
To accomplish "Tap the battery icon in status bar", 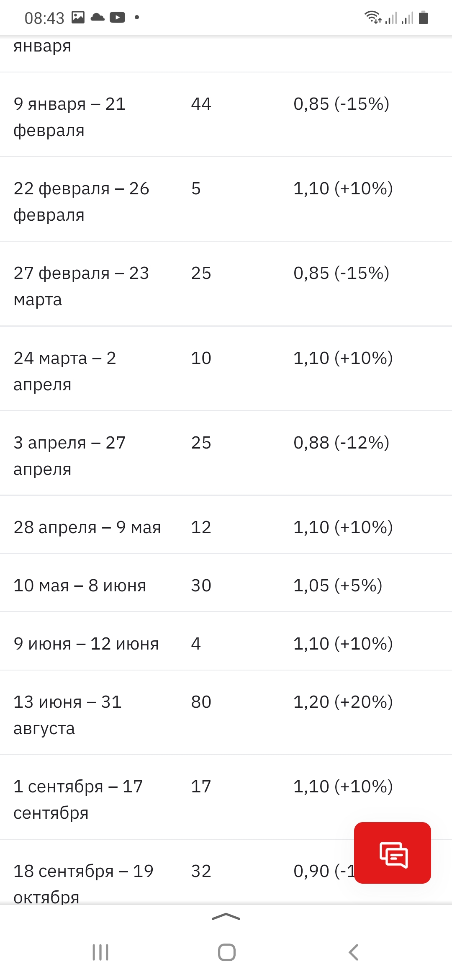I will point(423,18).
